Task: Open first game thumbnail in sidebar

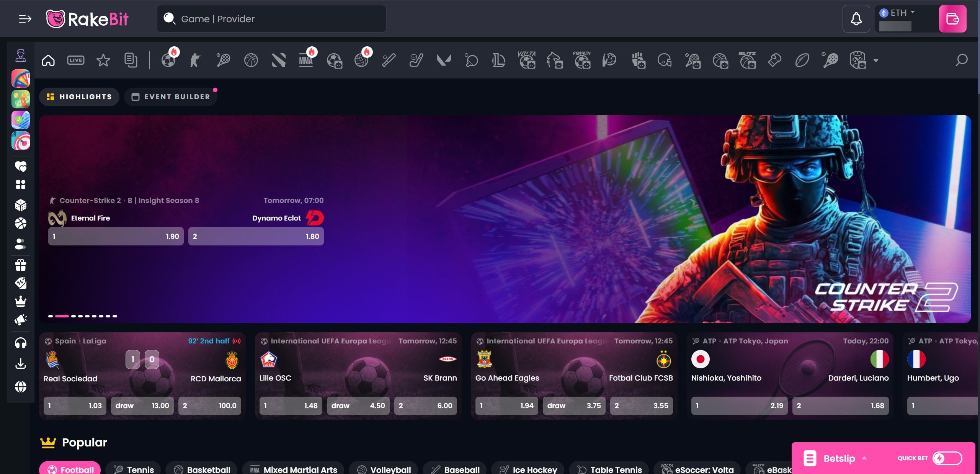Action: pos(21,78)
